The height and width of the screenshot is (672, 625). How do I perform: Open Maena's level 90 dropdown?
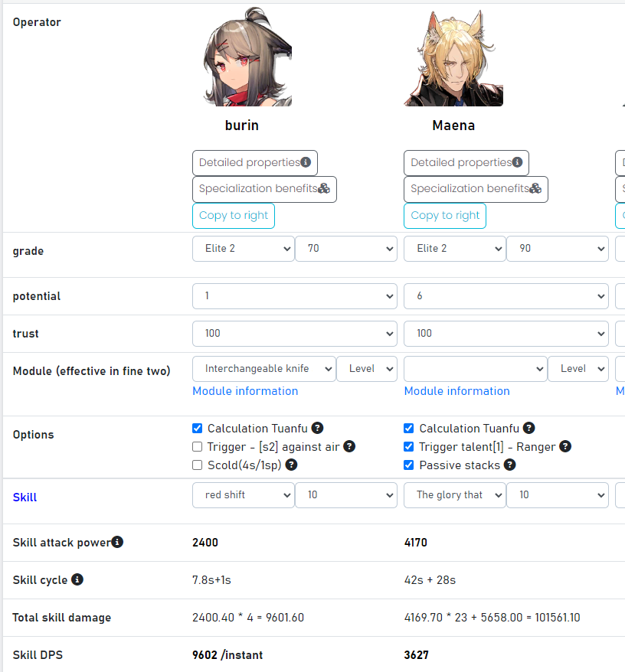558,249
